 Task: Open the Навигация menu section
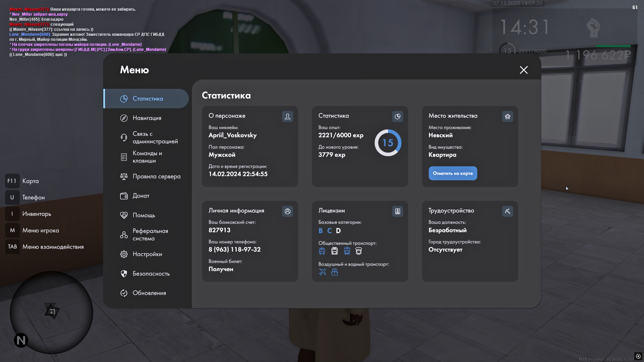(147, 118)
